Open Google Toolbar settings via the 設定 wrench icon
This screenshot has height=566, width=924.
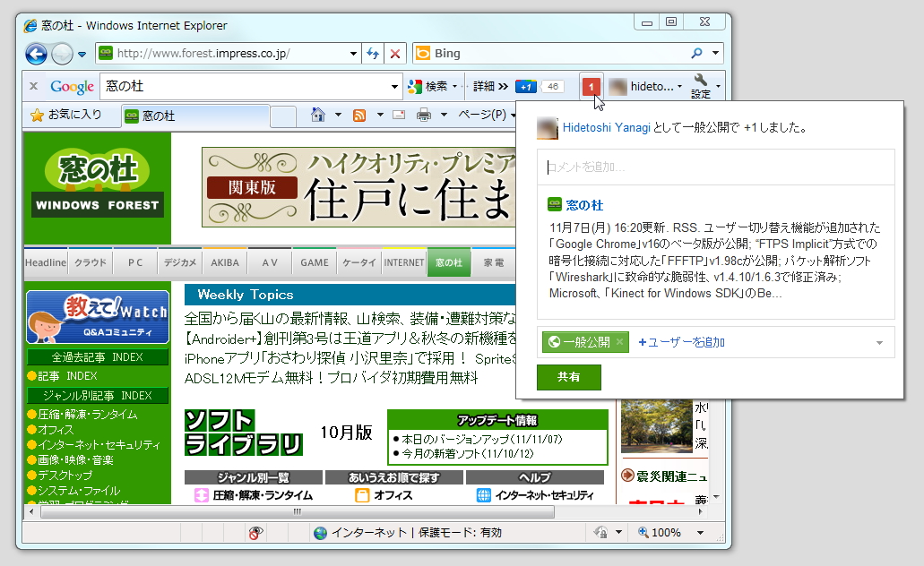701,85
